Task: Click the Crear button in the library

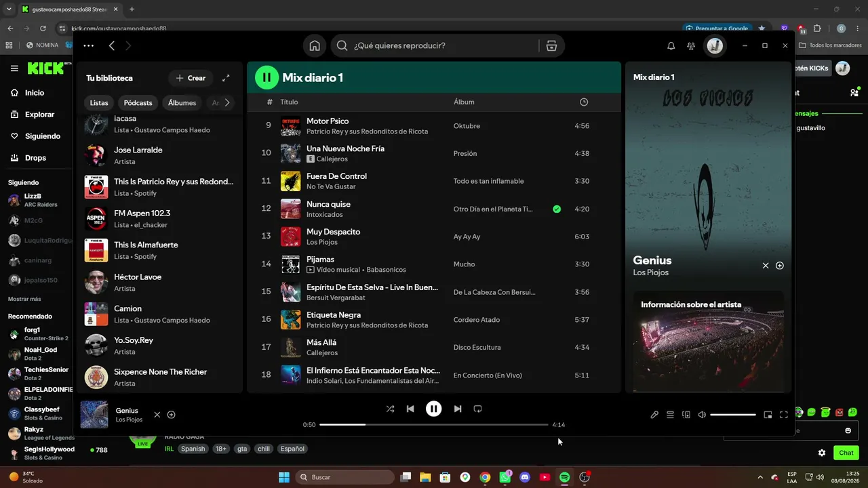Action: click(x=191, y=78)
